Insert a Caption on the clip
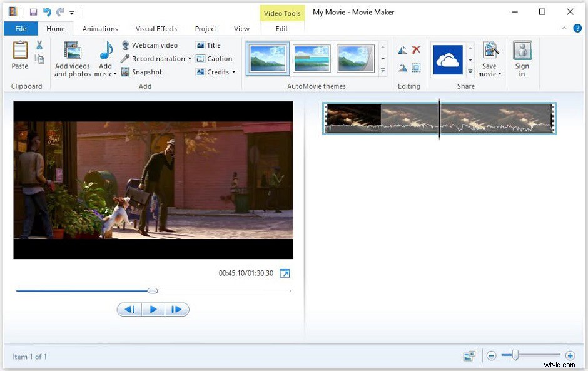Image resolution: width=588 pixels, height=371 pixels. [215, 58]
